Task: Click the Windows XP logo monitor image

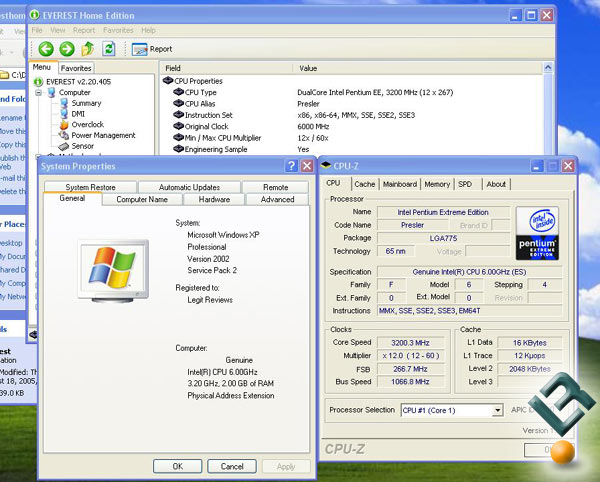Action: click(x=113, y=271)
